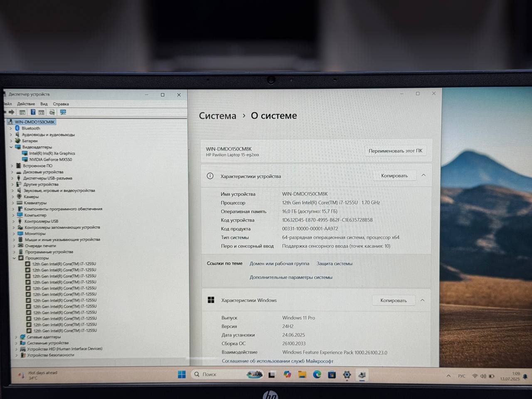The width and height of the screenshot is (532, 399).
Task: Select the Контроллеры USB tree item
Action: (x=41, y=221)
